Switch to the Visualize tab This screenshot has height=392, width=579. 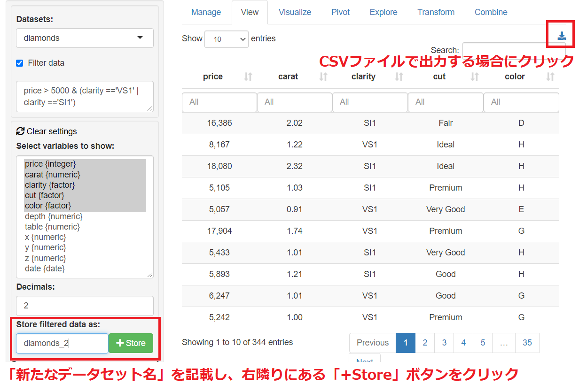coord(295,12)
